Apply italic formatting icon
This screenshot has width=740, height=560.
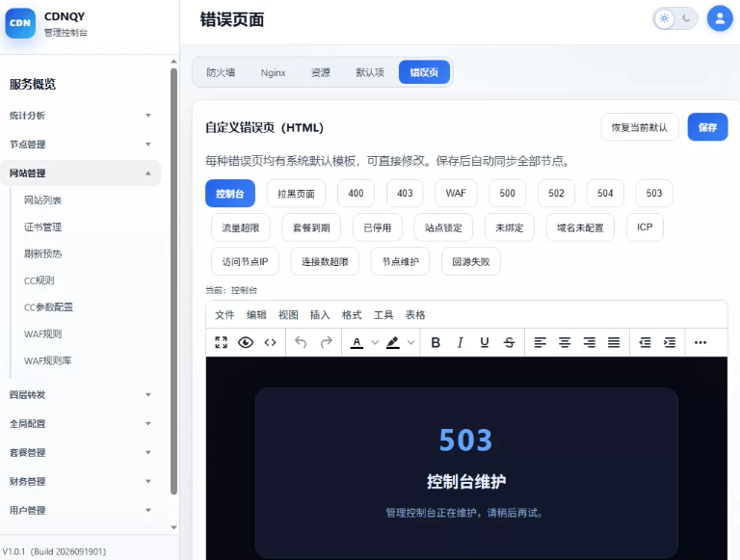click(461, 342)
